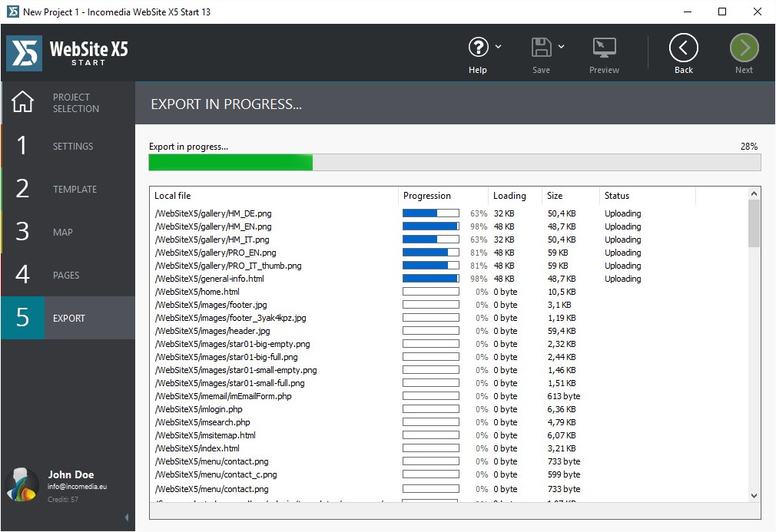Click the Help question mark icon
This screenshot has height=532, width=776.
pyautogui.click(x=478, y=48)
